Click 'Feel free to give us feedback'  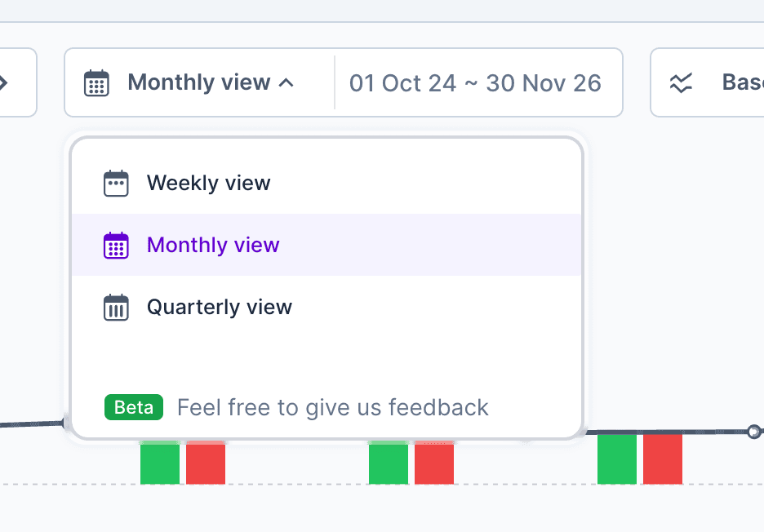(x=332, y=407)
